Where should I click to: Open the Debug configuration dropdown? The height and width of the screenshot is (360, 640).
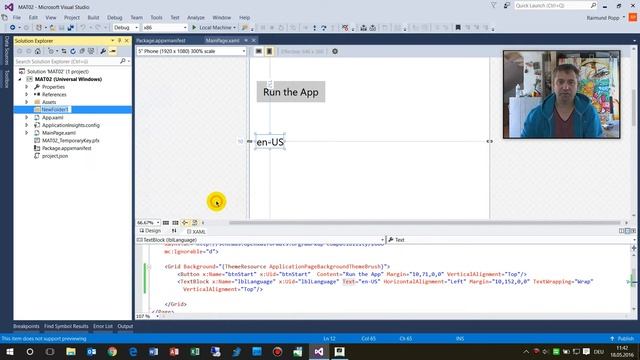click(126, 28)
